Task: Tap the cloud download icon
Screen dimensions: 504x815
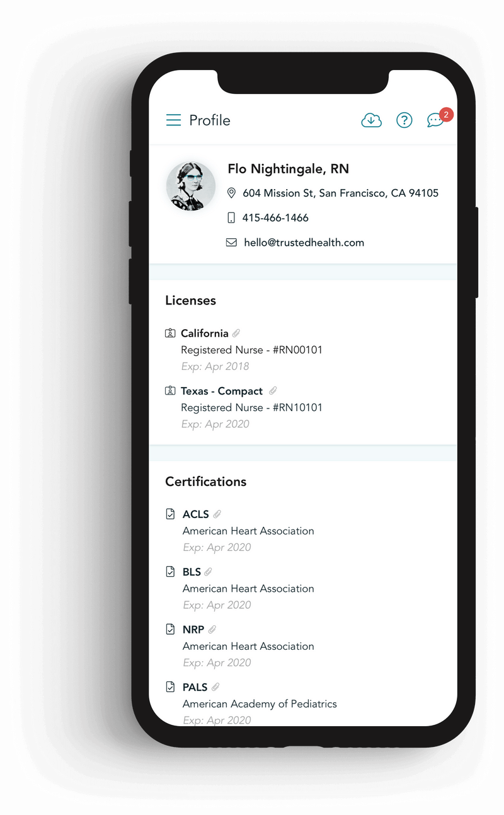Action: tap(371, 120)
